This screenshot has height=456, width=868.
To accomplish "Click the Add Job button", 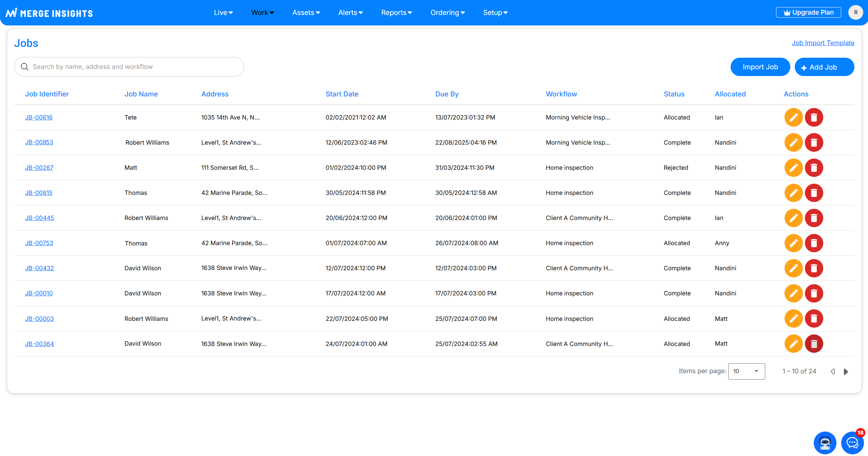I will pyautogui.click(x=824, y=67).
